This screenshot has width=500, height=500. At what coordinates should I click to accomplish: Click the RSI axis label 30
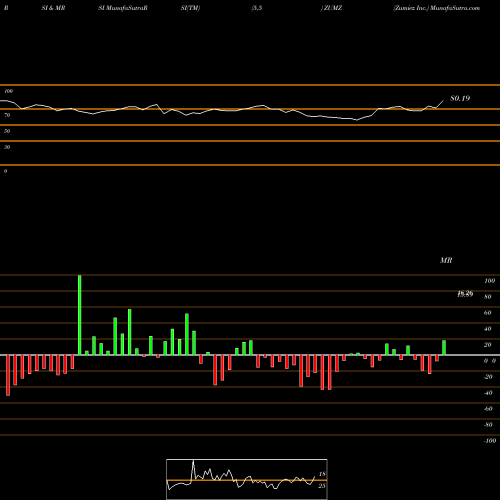pyautogui.click(x=7, y=147)
